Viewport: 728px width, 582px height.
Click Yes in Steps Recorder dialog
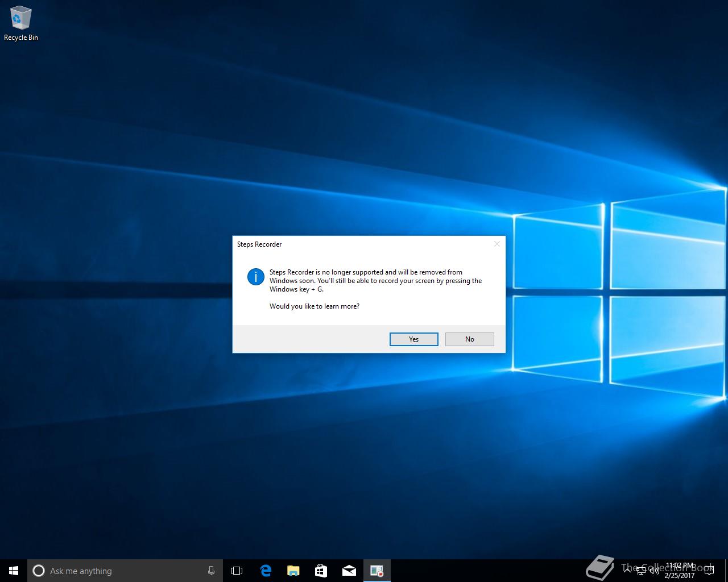click(413, 339)
